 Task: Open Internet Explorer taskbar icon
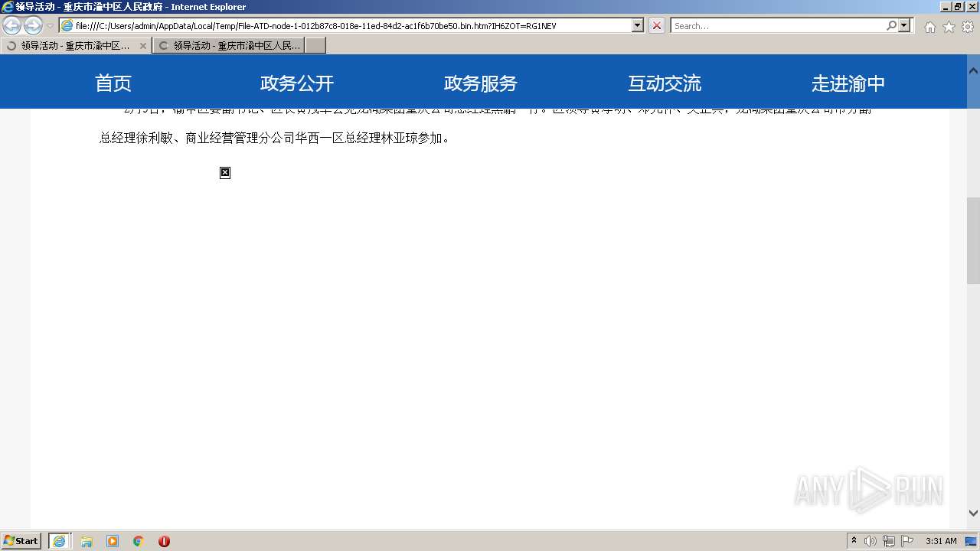(x=60, y=541)
